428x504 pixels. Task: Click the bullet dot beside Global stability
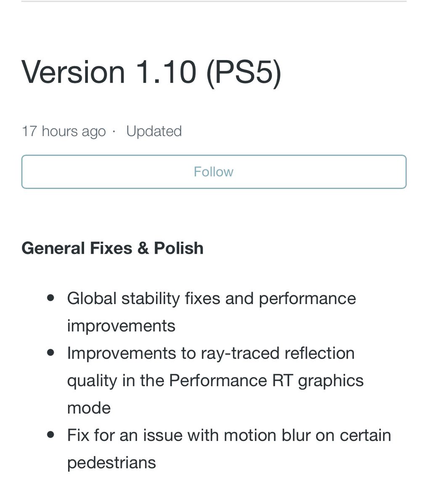pos(51,298)
